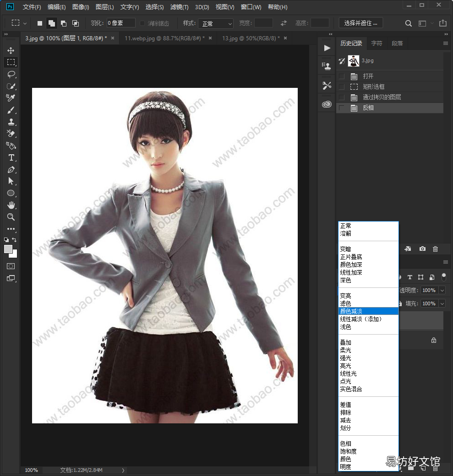Open the 滤镜(T) menu
Image resolution: width=453 pixels, height=476 pixels.
point(179,7)
